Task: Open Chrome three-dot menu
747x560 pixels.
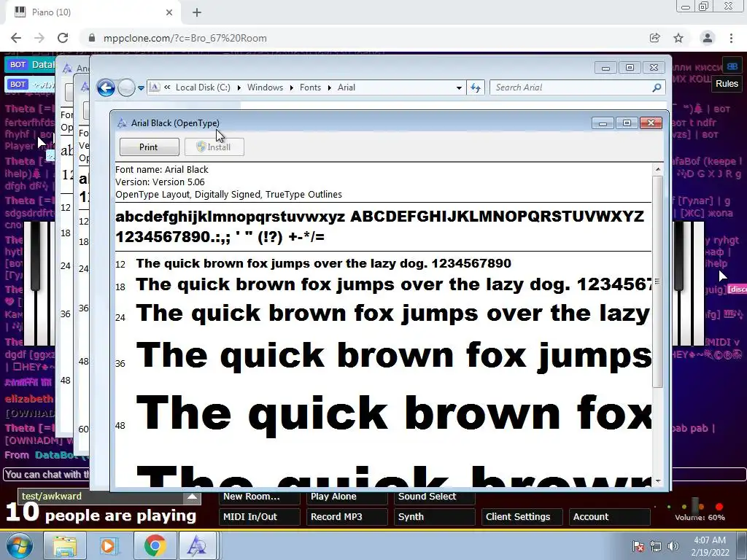Action: click(x=731, y=38)
